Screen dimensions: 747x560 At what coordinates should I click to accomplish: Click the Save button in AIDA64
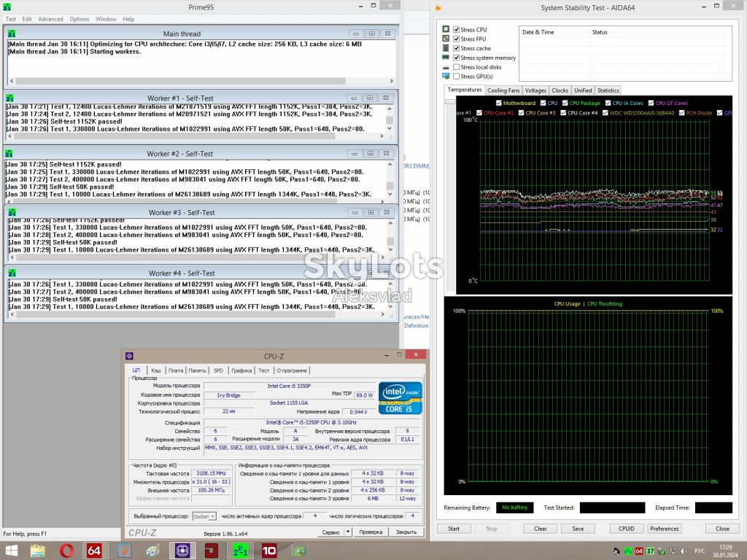pyautogui.click(x=578, y=529)
